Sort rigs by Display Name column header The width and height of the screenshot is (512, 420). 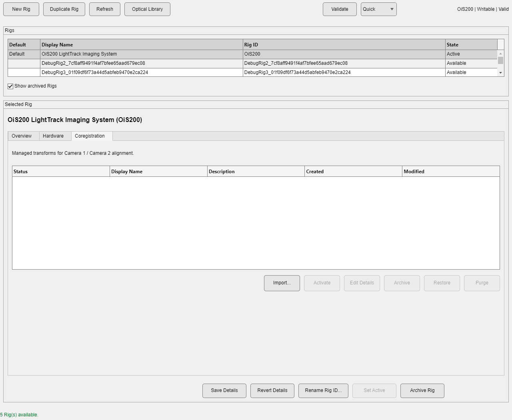click(141, 45)
